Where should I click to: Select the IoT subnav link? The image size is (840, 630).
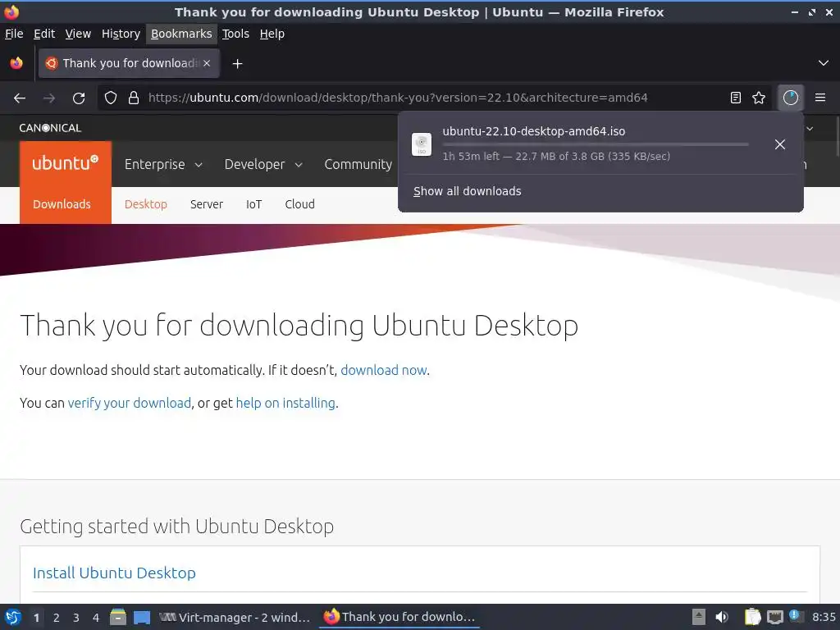pos(254,204)
